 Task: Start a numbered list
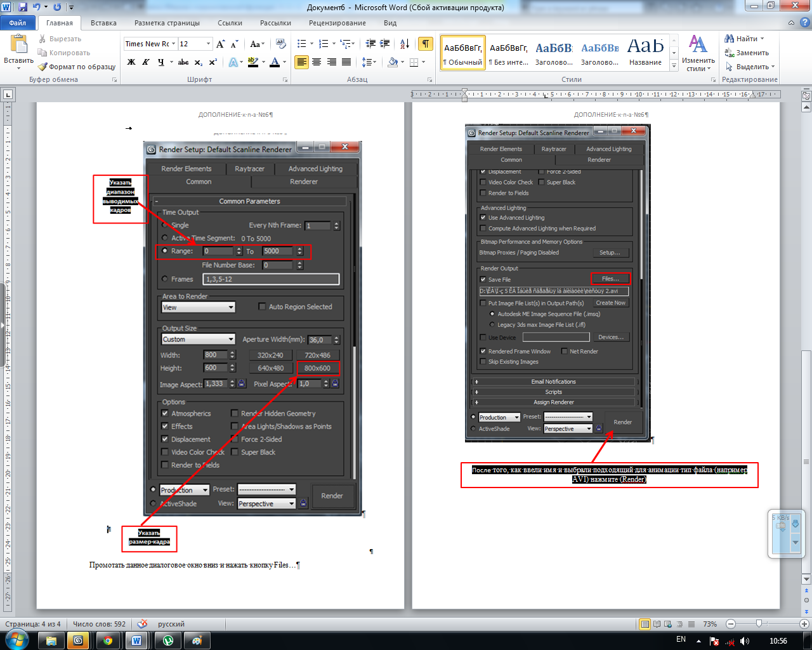(324, 44)
